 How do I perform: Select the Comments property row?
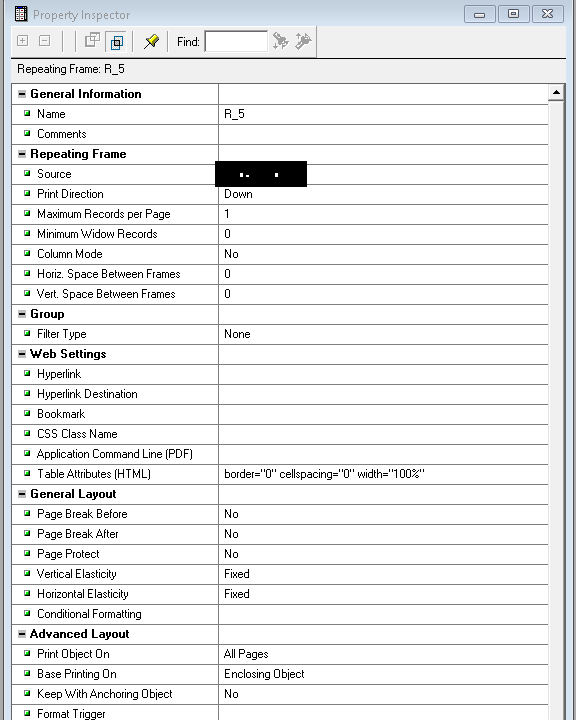click(x=280, y=134)
